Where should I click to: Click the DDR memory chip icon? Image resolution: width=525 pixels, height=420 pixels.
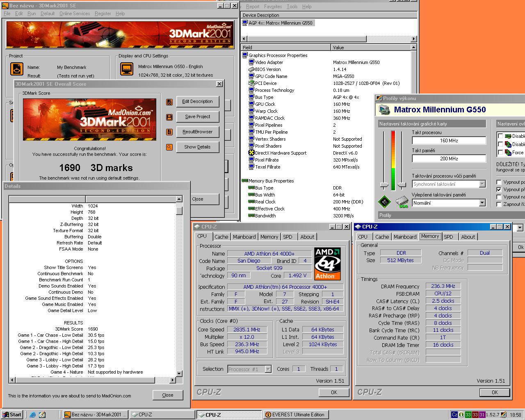pyautogui.click(x=402, y=202)
